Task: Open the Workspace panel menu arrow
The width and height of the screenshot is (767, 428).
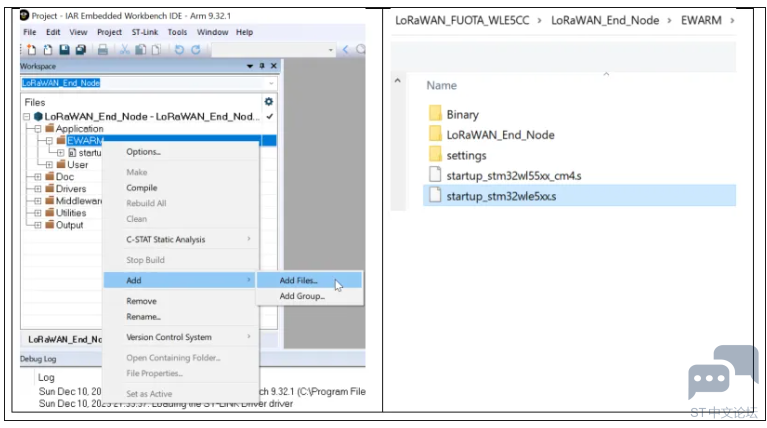Action: 250,66
